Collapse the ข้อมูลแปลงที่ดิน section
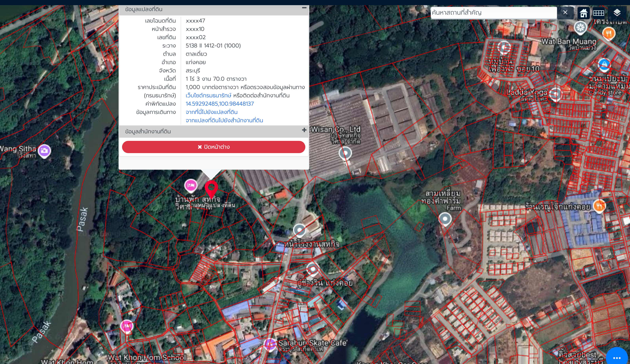Image resolution: width=630 pixels, height=364 pixels. [x=304, y=8]
